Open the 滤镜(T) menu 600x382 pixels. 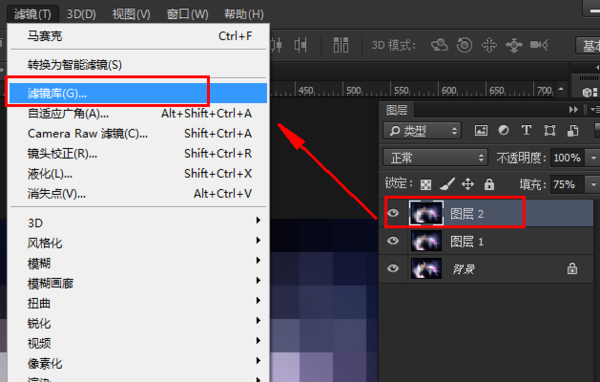[33, 14]
